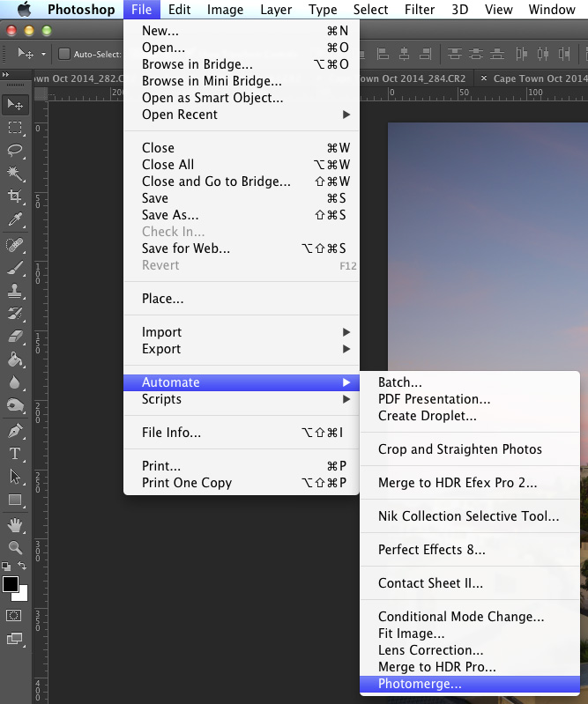
Task: Choose Contact Sheet II
Action: pos(470,583)
